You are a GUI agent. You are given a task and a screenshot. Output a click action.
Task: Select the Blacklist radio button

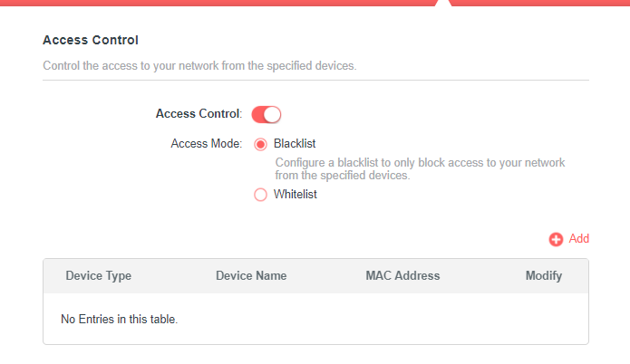(261, 144)
